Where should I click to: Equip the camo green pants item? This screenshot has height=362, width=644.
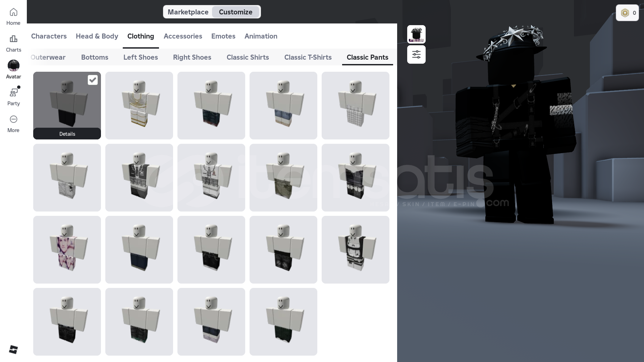[283, 178]
